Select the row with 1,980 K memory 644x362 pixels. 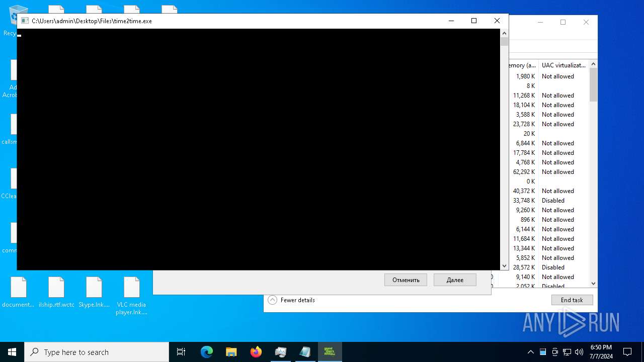pyautogui.click(x=548, y=76)
